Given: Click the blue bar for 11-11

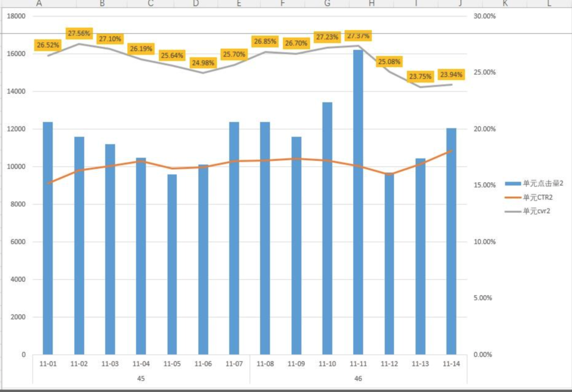Looking at the screenshot, I should tap(358, 202).
